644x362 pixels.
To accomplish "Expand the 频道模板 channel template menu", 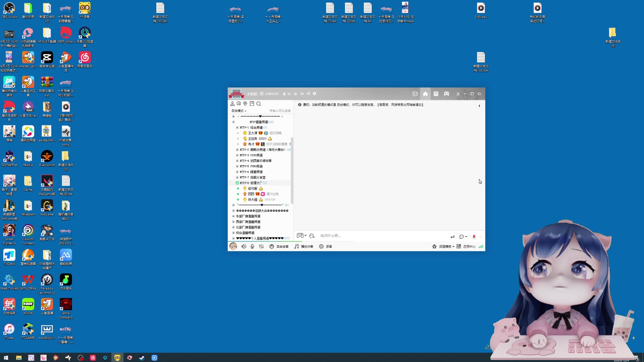I will click(443, 246).
